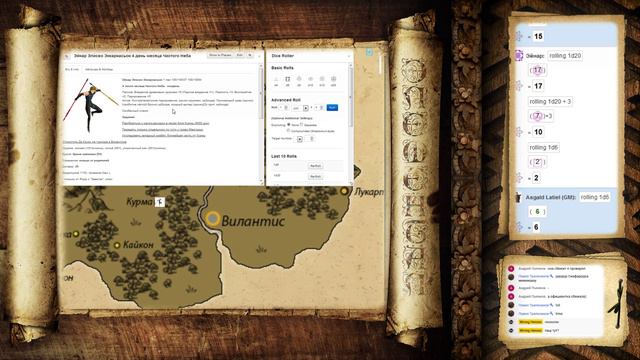
Task: Click the character portrait with two spears
Action: (x=90, y=105)
